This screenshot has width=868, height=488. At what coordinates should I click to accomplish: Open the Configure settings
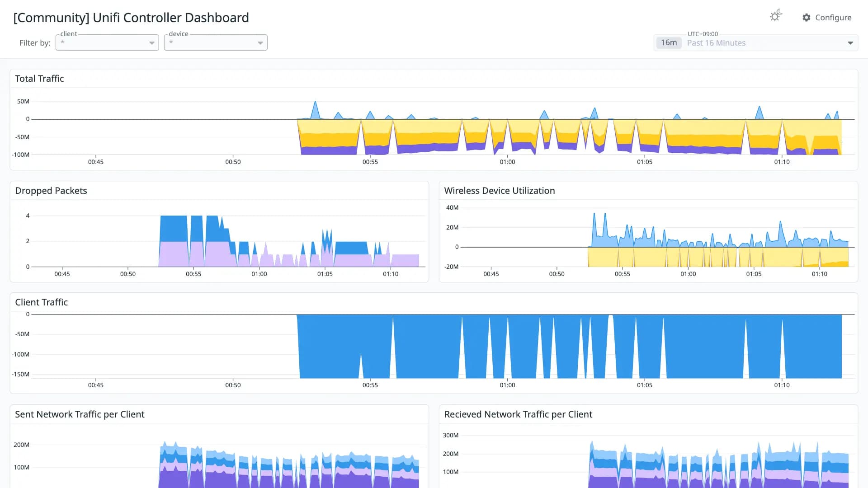pos(827,18)
